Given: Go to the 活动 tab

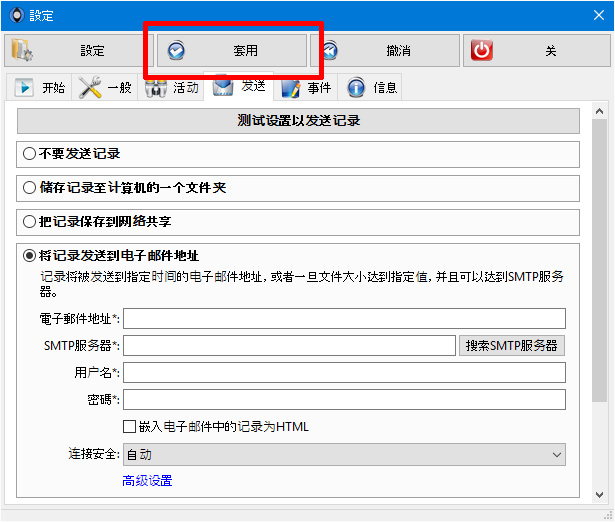Looking at the screenshot, I should 171,87.
